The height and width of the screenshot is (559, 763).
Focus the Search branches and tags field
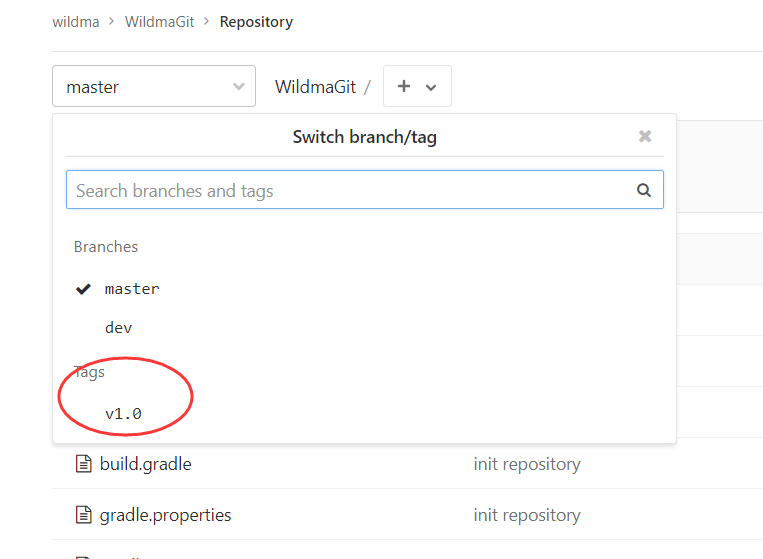tap(364, 190)
